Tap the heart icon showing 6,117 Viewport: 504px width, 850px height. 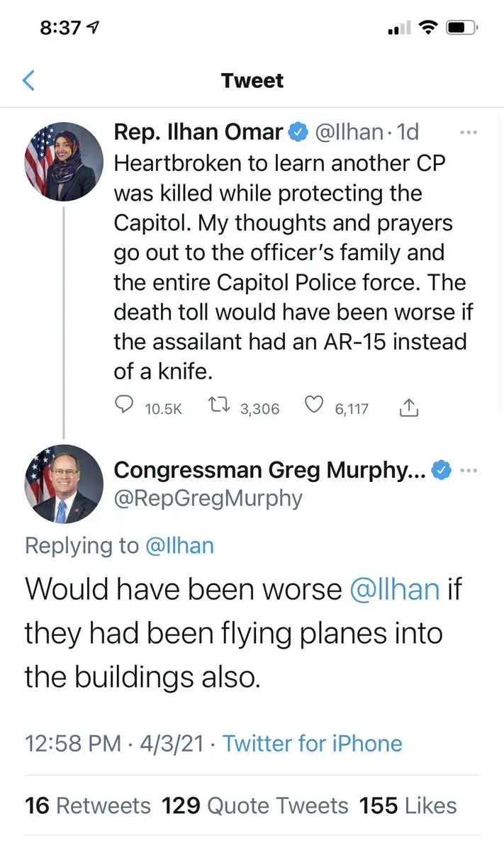(x=313, y=406)
